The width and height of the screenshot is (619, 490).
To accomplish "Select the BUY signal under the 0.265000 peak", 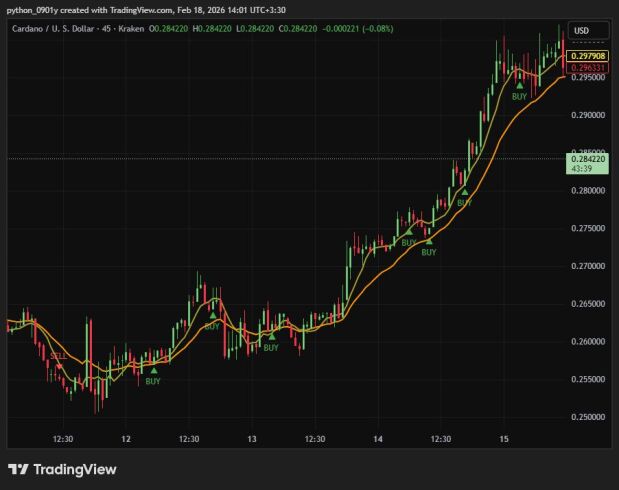I will [212, 321].
